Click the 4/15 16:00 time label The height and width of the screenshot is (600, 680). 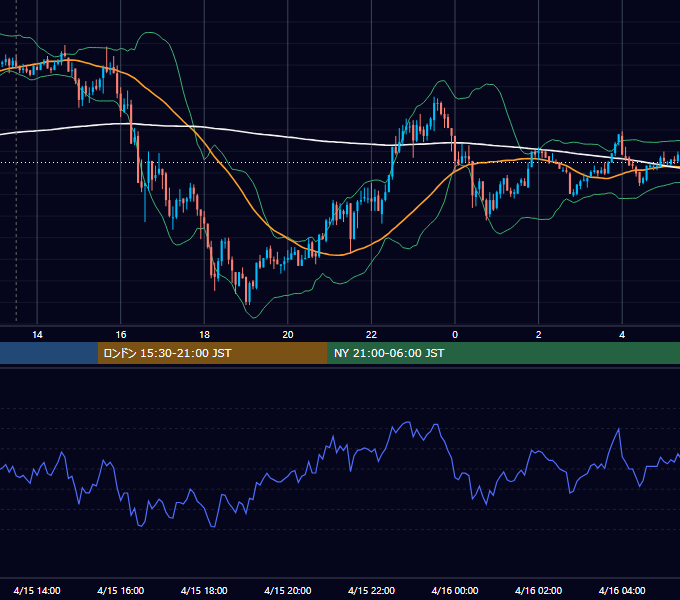click(x=121, y=590)
